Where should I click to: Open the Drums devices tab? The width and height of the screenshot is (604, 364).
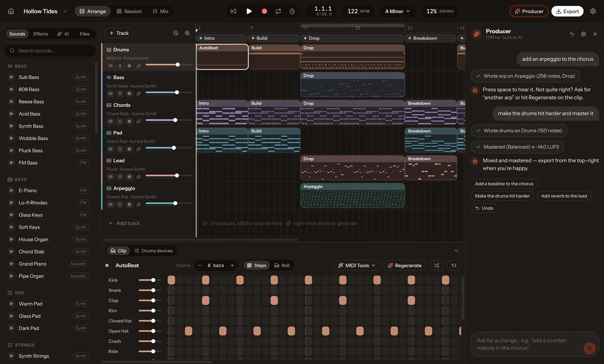(x=154, y=251)
